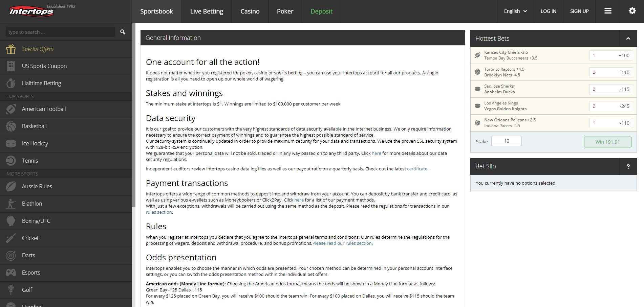Select Darts label in sidebar
This screenshot has width=644, height=307.
tap(28, 255)
